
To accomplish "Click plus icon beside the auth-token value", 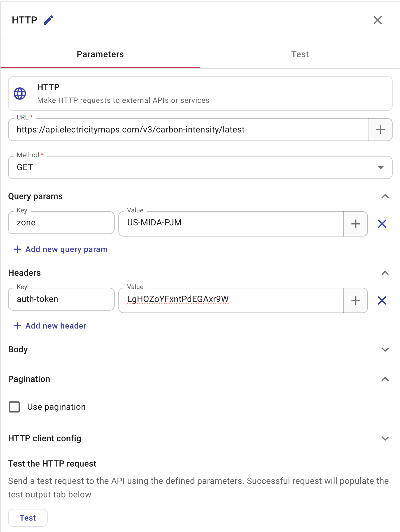I will pyautogui.click(x=355, y=300).
